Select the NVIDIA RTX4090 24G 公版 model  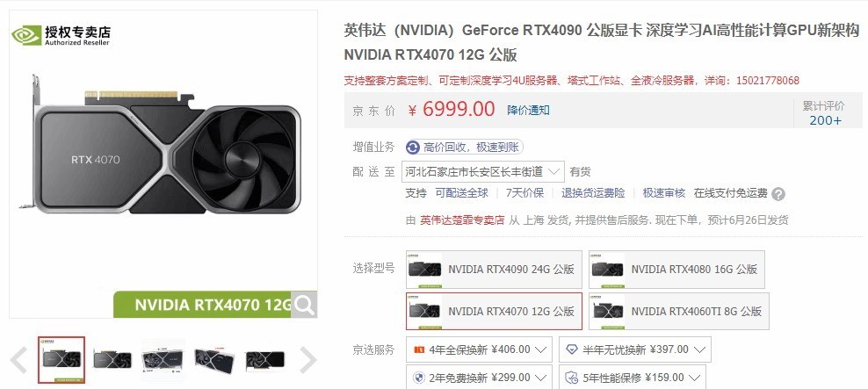pos(494,270)
